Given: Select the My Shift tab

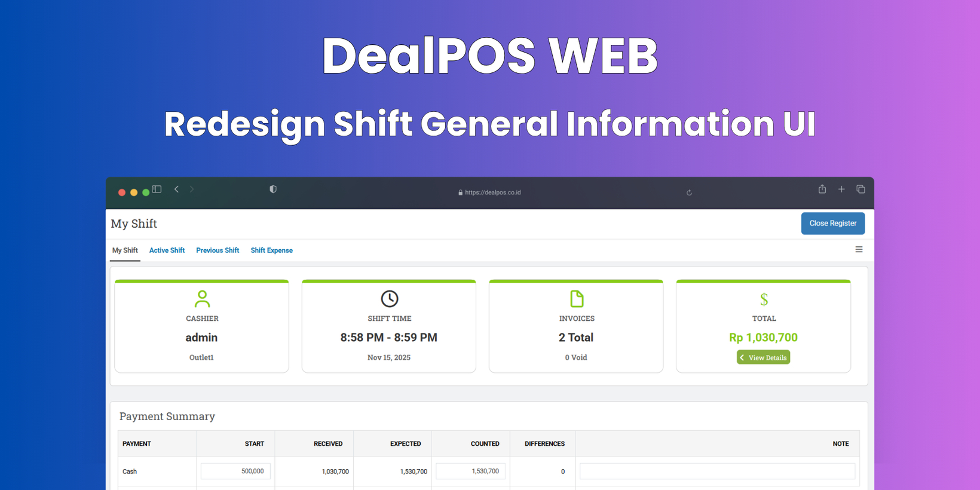Looking at the screenshot, I should (125, 250).
